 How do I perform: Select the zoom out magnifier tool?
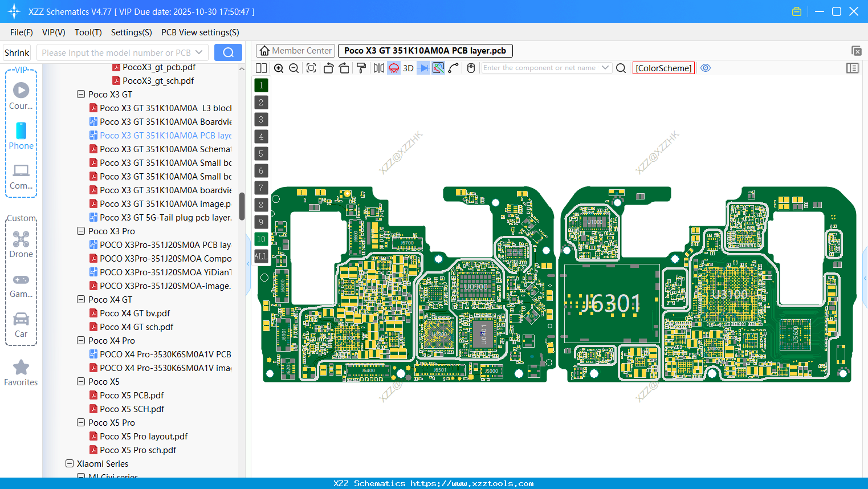point(294,68)
